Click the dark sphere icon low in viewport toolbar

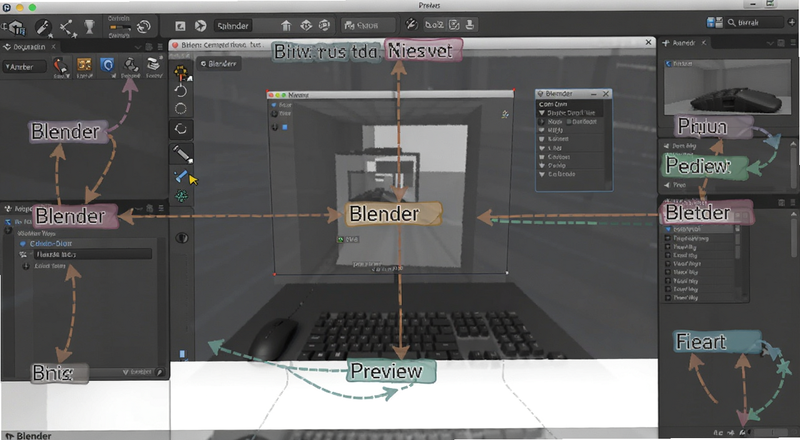pos(181,238)
